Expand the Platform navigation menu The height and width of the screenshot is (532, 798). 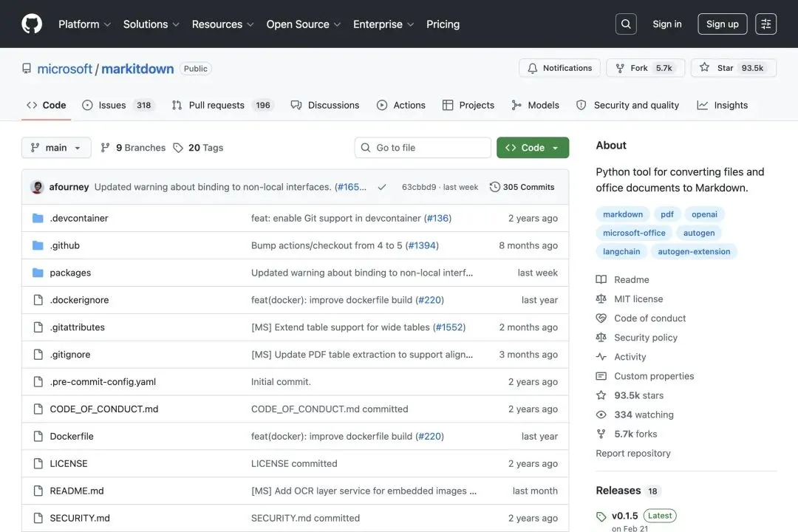[84, 24]
